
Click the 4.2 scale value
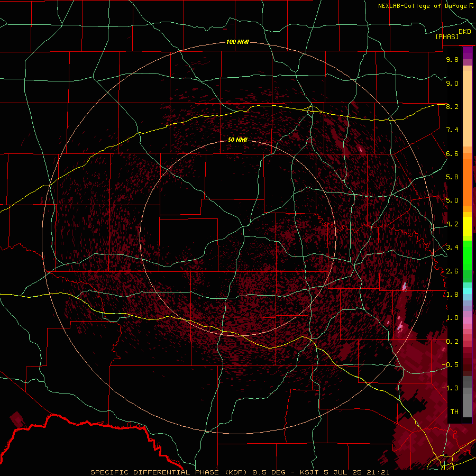click(x=452, y=224)
